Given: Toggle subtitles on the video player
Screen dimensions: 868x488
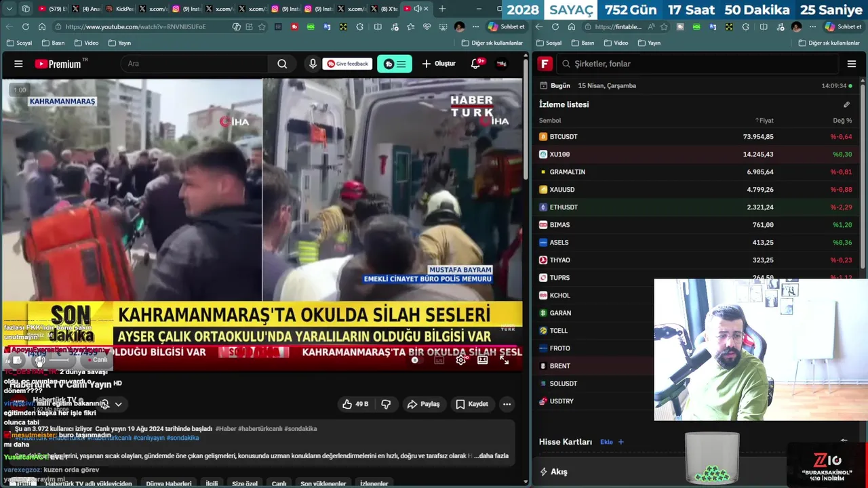Looking at the screenshot, I should point(439,360).
